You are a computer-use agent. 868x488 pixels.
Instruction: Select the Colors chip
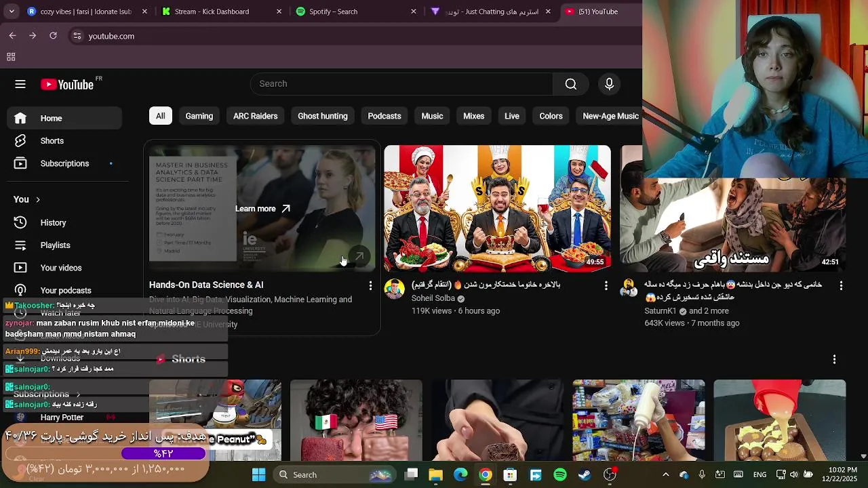[551, 116]
